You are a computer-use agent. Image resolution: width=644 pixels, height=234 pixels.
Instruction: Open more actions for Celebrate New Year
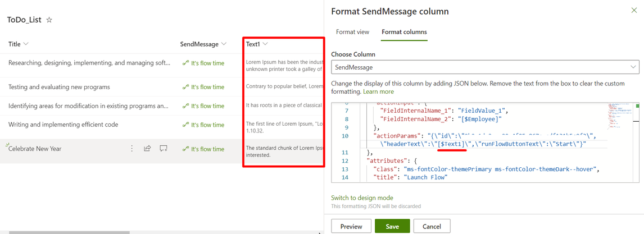[x=132, y=149]
